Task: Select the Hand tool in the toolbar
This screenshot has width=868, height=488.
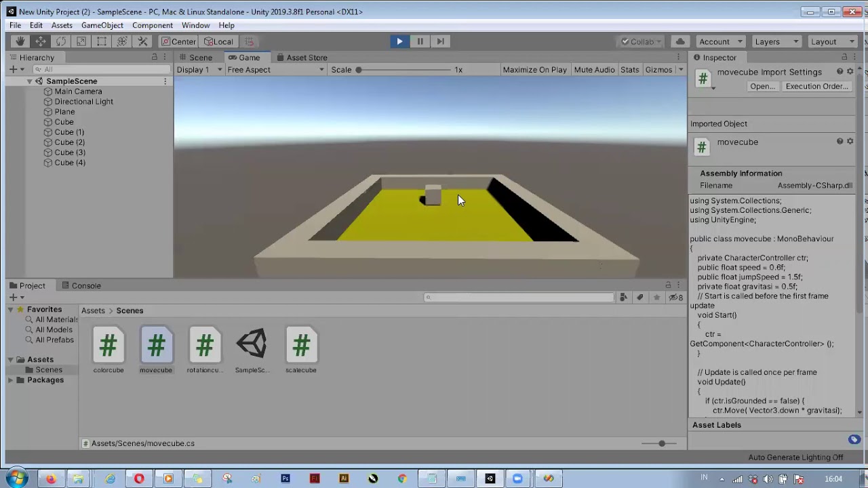Action: pyautogui.click(x=20, y=41)
